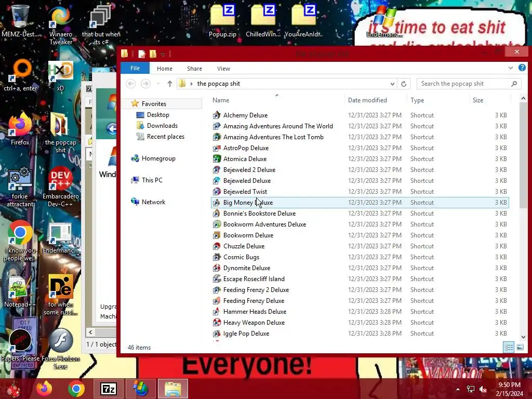The height and width of the screenshot is (399, 532).
Task: Open 7-Zip from the taskbar
Action: [109, 389]
